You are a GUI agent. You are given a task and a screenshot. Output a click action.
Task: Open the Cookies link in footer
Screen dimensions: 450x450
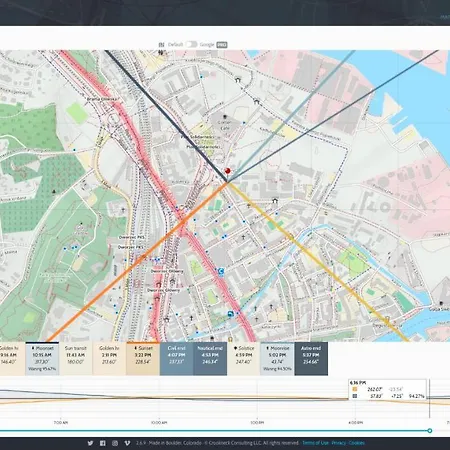coord(357,443)
